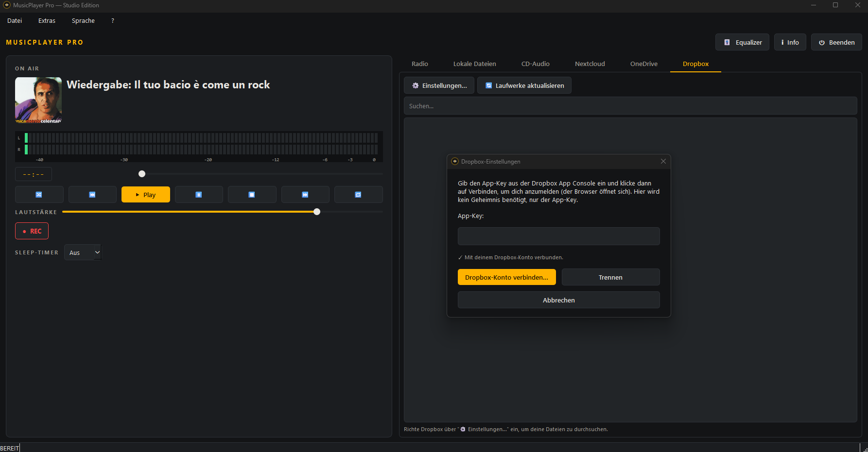The image size is (868, 452).
Task: Switch to the OneDrive tab
Action: [644, 64]
